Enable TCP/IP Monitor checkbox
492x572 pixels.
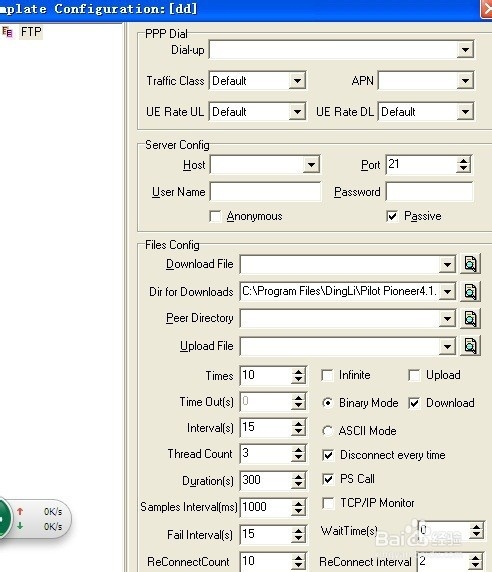click(328, 503)
